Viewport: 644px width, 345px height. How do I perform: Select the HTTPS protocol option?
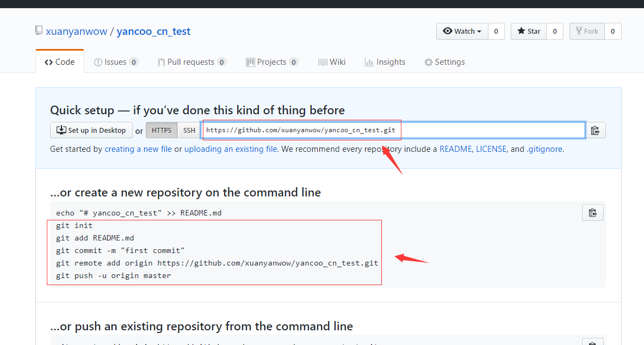click(x=162, y=130)
